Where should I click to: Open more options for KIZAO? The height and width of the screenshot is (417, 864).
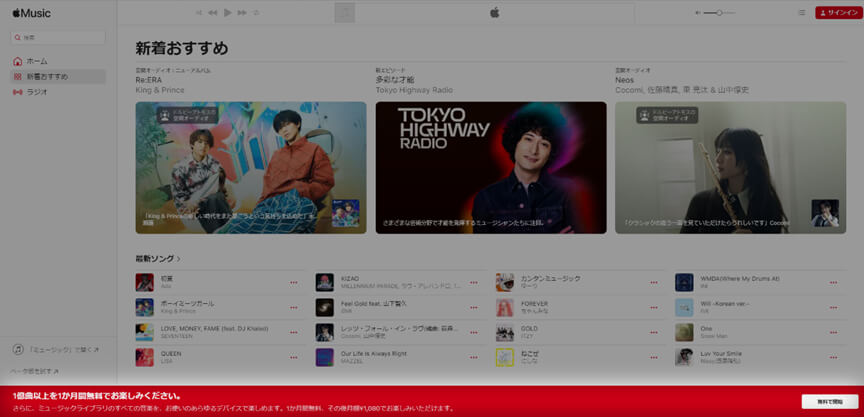pyautogui.click(x=474, y=283)
